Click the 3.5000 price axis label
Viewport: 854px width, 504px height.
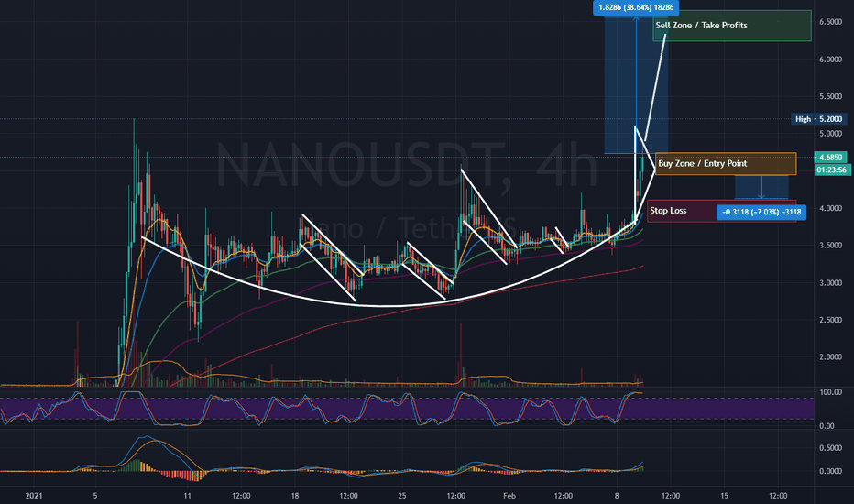(830, 246)
